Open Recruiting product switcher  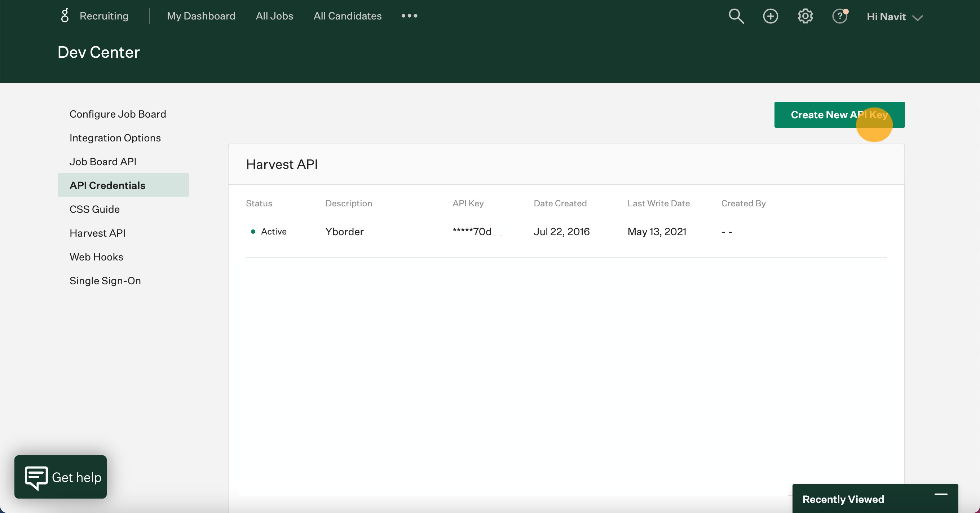(x=104, y=16)
